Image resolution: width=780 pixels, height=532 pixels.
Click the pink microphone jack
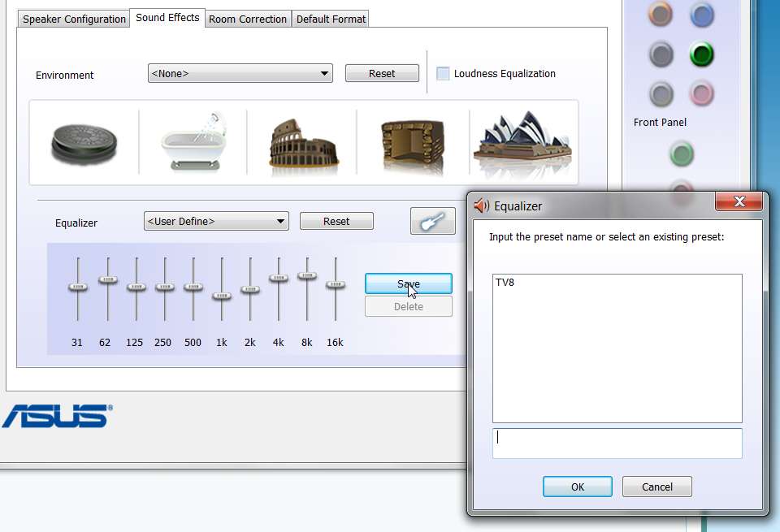point(702,94)
